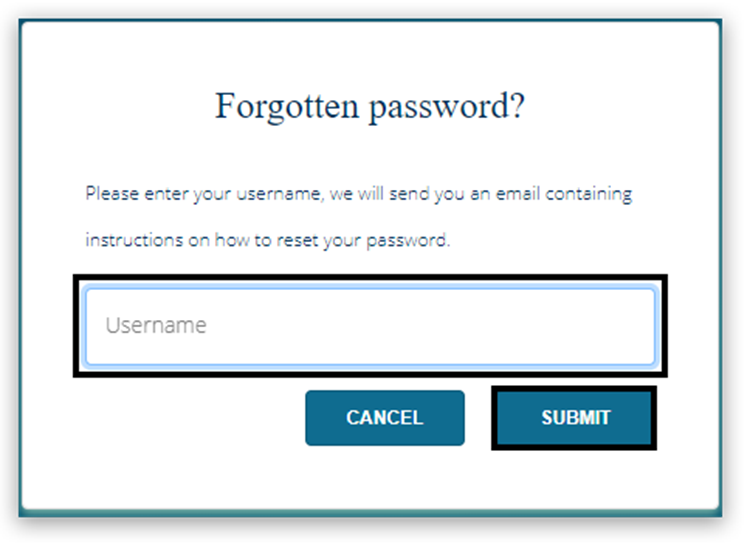This screenshot has height=545, width=750.
Task: Click the "Forgotten password?" heading
Action: pos(370,106)
